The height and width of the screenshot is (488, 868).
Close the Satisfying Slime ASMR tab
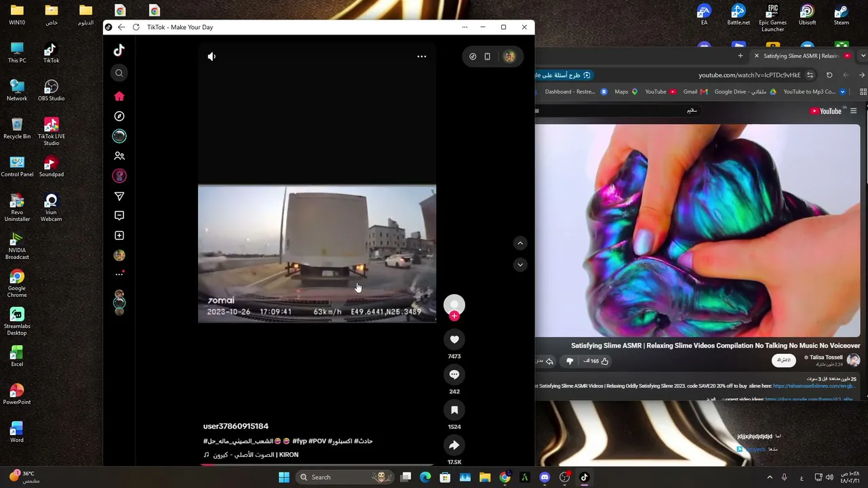[x=757, y=56]
